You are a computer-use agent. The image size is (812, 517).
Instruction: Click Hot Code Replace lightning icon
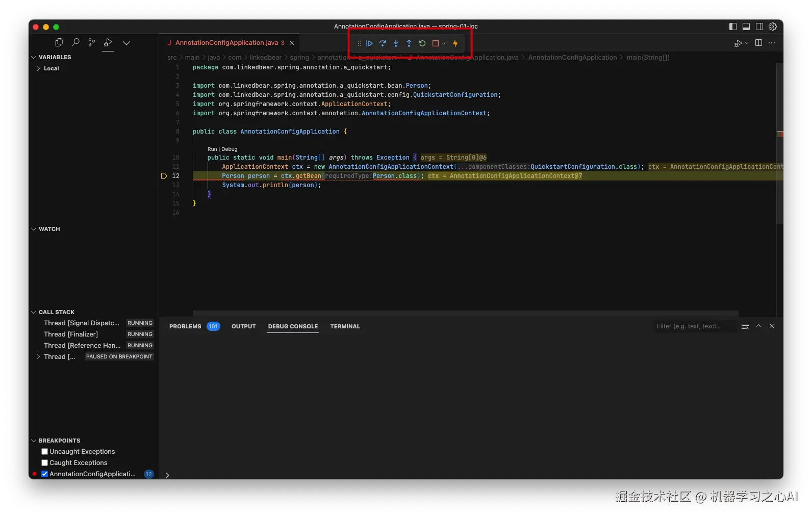[x=455, y=43]
